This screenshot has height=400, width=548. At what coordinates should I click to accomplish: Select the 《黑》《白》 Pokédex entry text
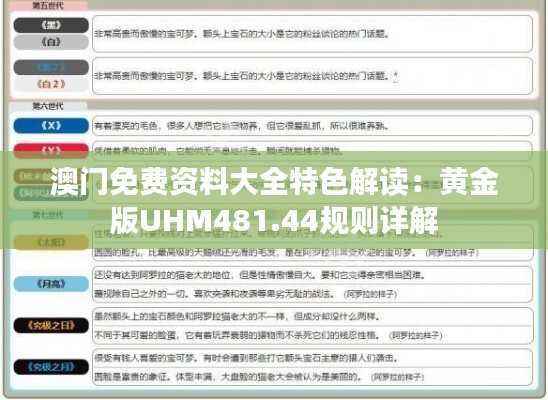click(242, 34)
